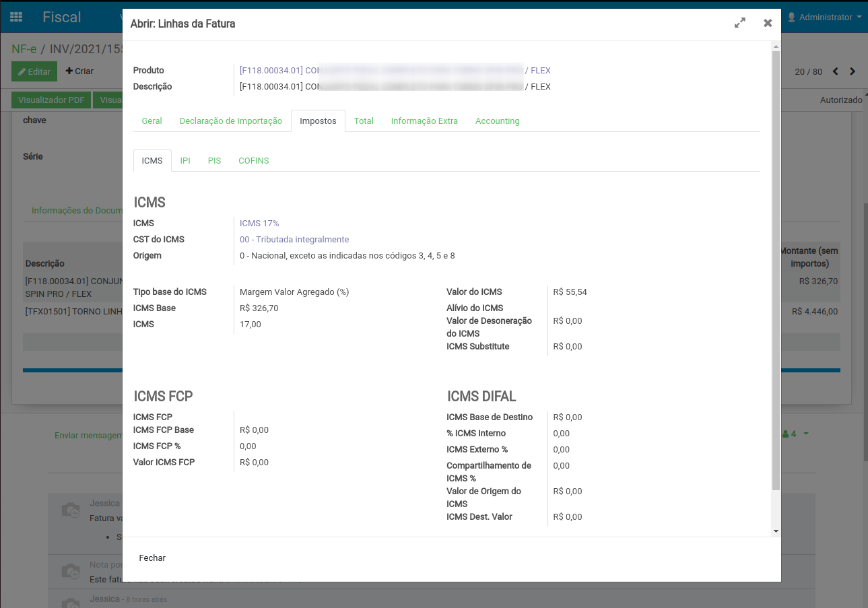Expand dialog to full screen
868x608 pixels.
click(740, 23)
